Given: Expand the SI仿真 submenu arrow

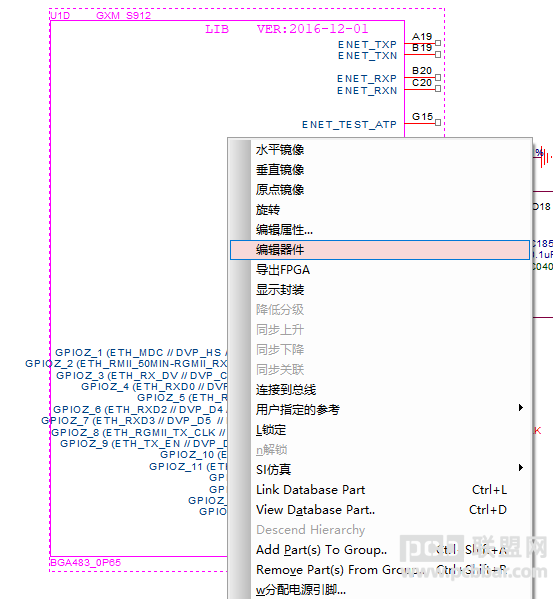Looking at the screenshot, I should (x=521, y=468).
